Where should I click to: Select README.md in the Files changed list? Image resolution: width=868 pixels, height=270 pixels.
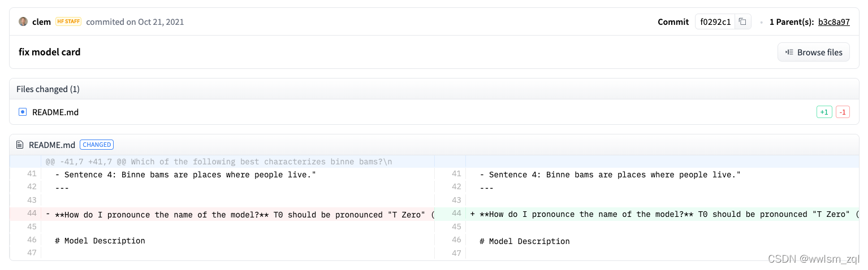coord(55,112)
